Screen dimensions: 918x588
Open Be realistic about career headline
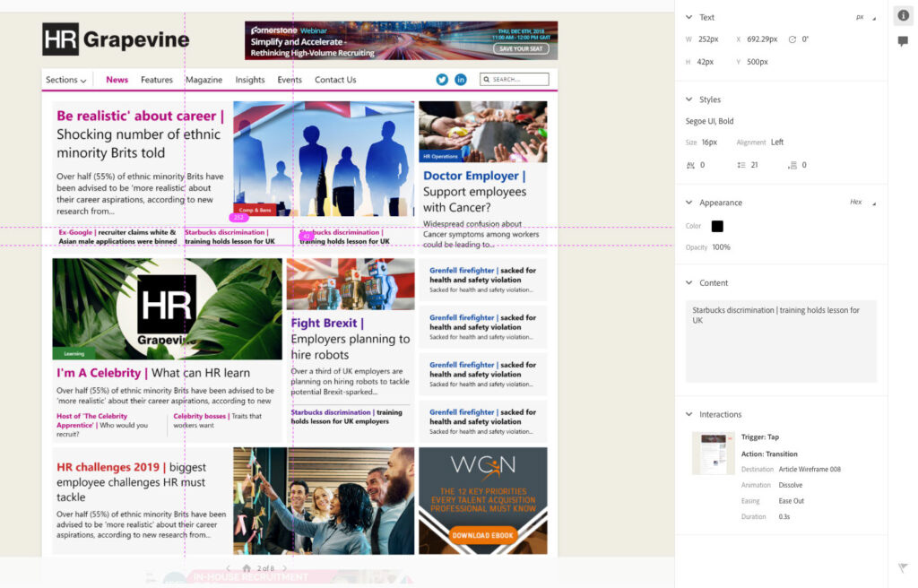[140, 134]
